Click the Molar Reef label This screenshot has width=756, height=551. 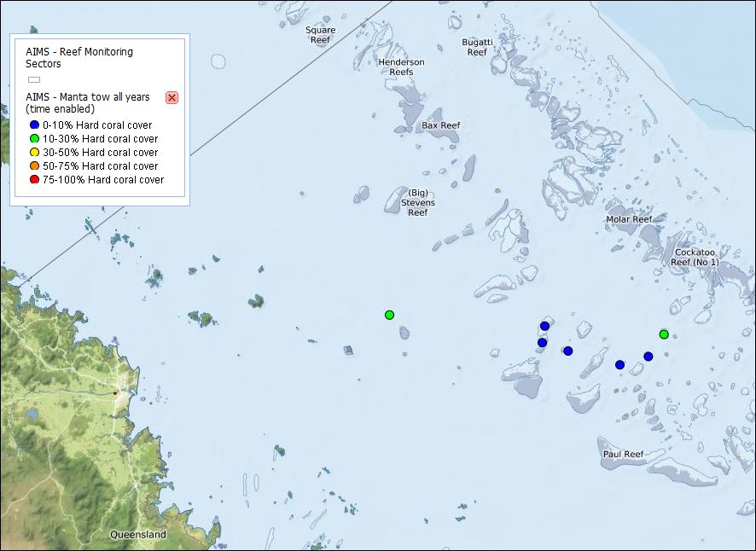click(x=629, y=219)
